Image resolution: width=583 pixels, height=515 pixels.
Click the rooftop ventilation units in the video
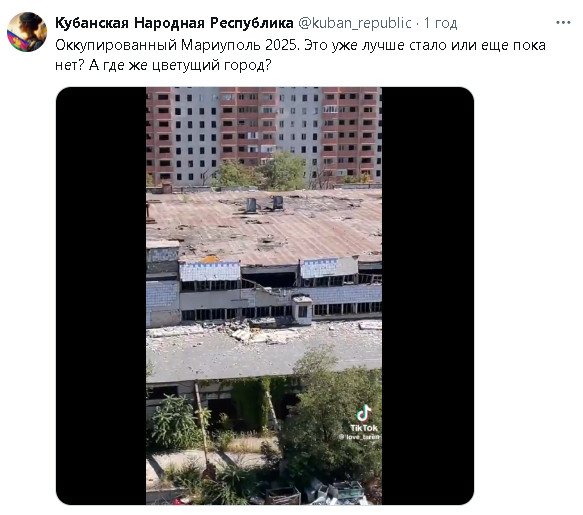[x=264, y=204]
